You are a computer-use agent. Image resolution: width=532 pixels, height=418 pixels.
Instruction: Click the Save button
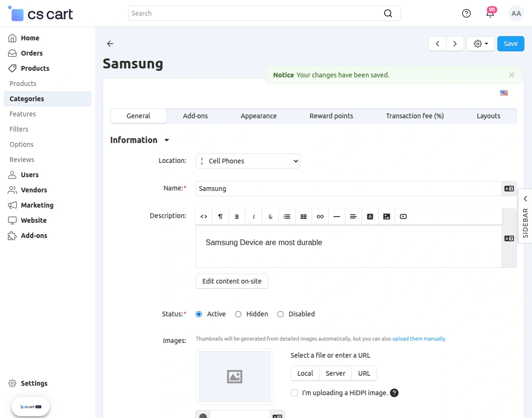[x=511, y=44]
